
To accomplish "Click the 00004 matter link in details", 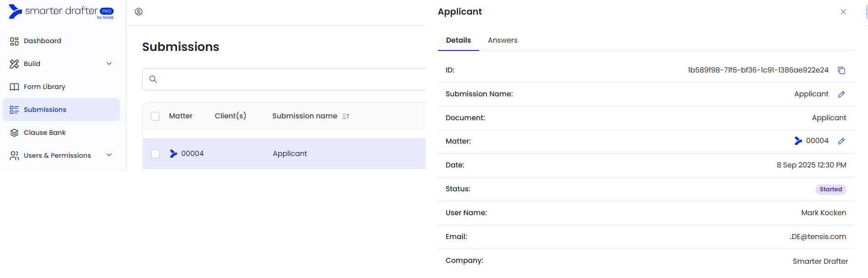I will (x=817, y=141).
